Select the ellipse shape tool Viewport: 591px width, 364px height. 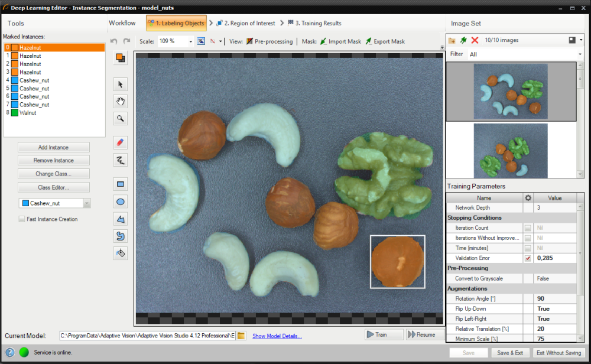point(121,202)
